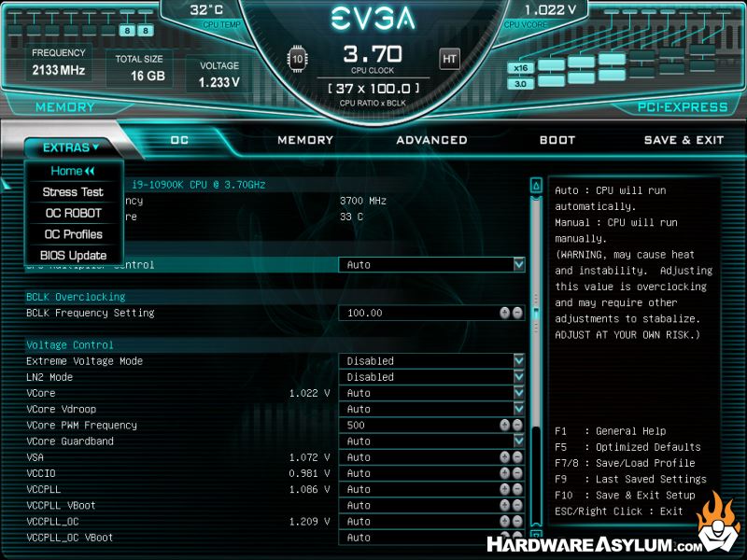Click the scrollbar up arrow
Screen dimensions: 747x560
[x=536, y=186]
